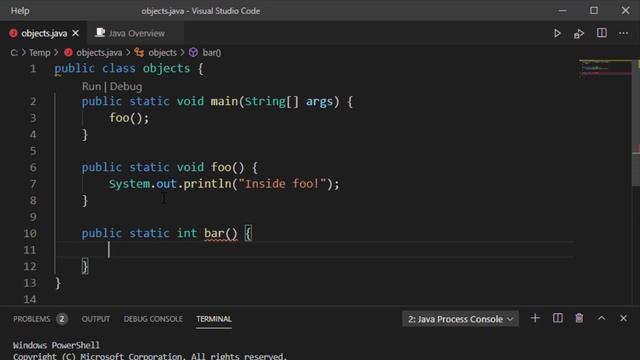Click the println call on line 7
This screenshot has width=640, height=360.
click(x=207, y=184)
